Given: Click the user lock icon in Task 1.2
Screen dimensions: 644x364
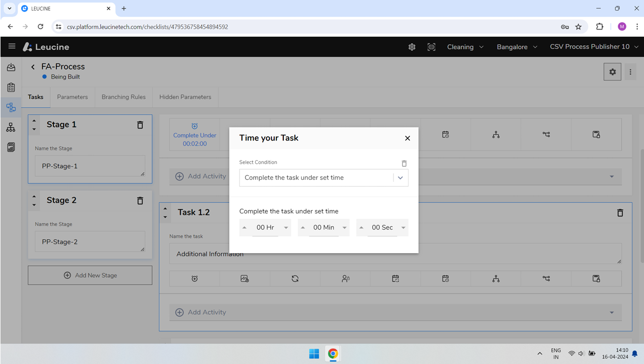Looking at the screenshot, I should pos(346,278).
